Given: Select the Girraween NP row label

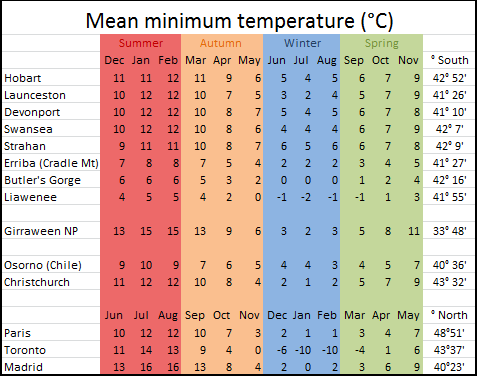Looking at the screenshot, I should pyautogui.click(x=41, y=231).
